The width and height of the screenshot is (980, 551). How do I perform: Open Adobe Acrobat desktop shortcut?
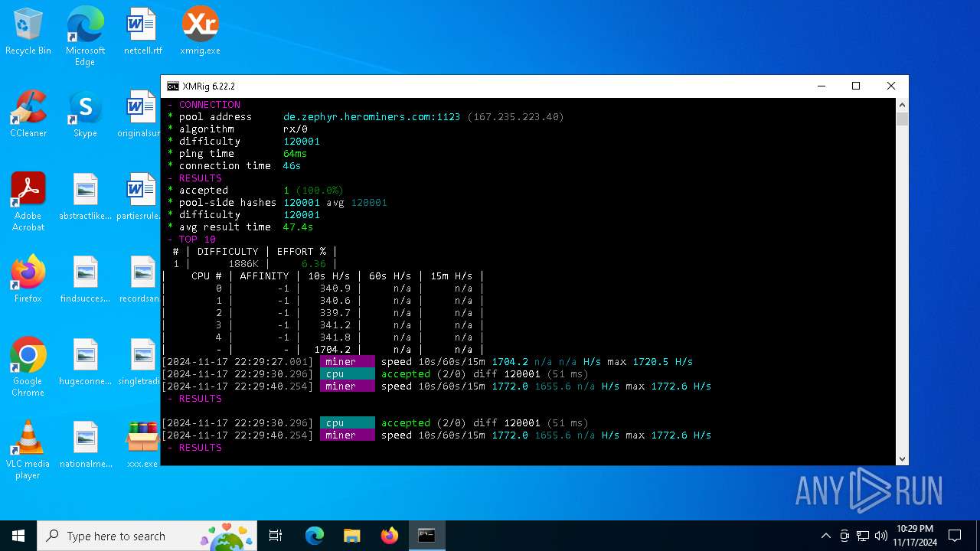click(28, 202)
